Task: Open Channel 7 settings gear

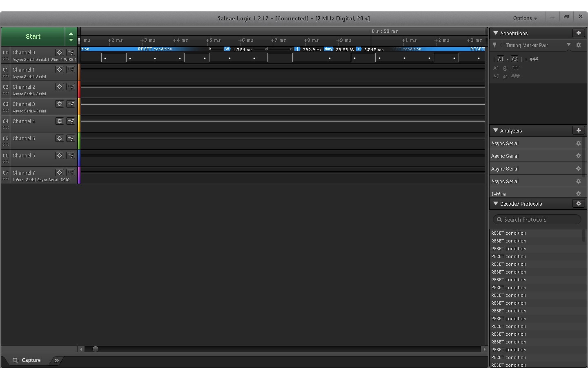Action: click(x=60, y=173)
